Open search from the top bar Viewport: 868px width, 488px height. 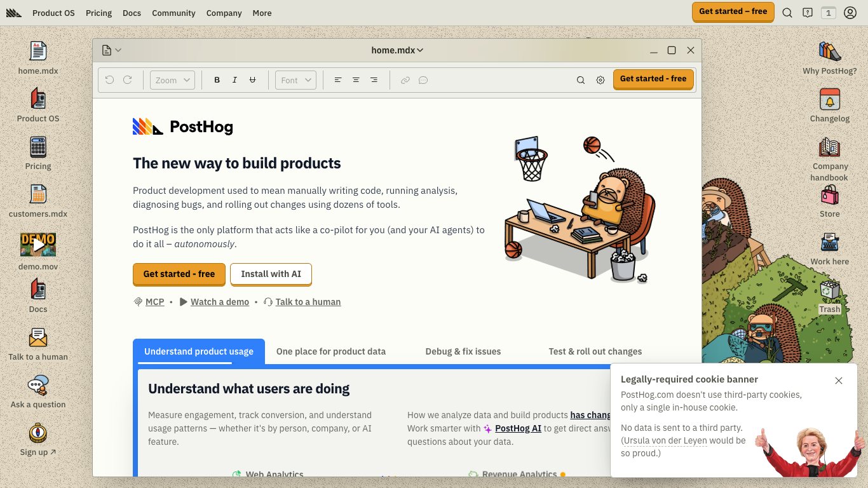click(787, 13)
